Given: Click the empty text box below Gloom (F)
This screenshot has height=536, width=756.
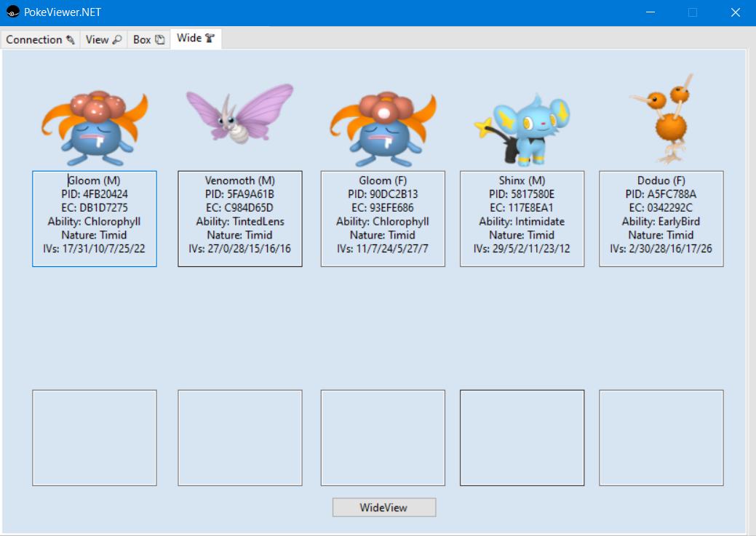Looking at the screenshot, I should [x=383, y=438].
